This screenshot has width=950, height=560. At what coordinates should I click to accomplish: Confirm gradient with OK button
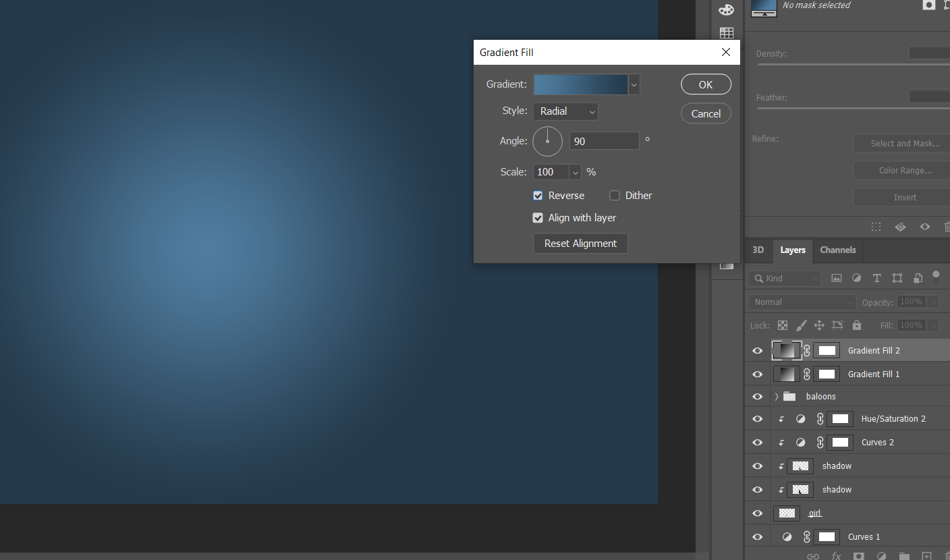pyautogui.click(x=706, y=84)
